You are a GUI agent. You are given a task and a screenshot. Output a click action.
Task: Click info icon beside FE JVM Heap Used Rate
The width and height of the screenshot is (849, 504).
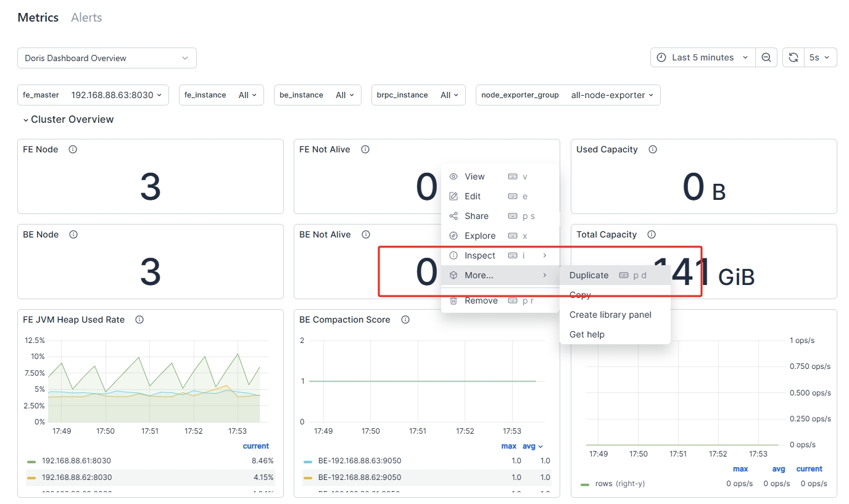[x=139, y=320]
